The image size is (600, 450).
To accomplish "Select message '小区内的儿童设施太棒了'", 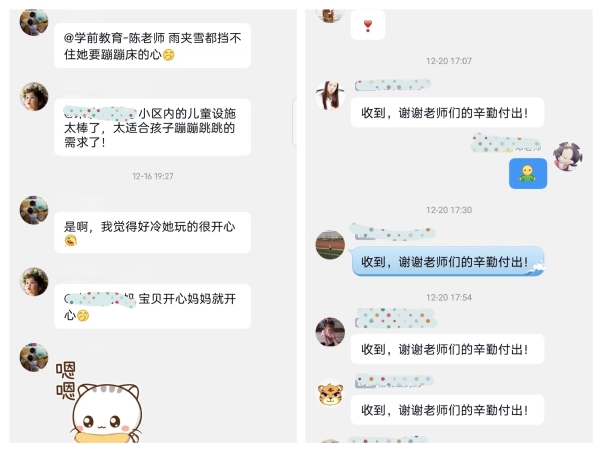I will (x=152, y=127).
